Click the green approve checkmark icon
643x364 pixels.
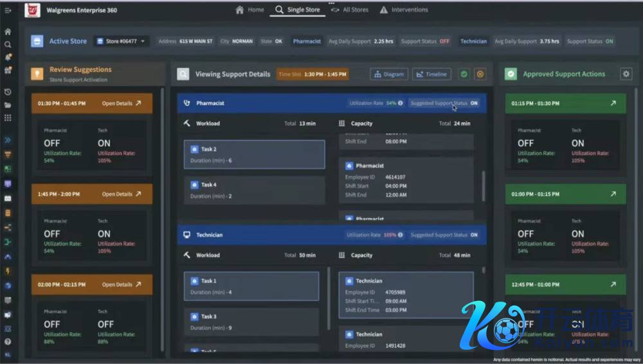coord(464,75)
